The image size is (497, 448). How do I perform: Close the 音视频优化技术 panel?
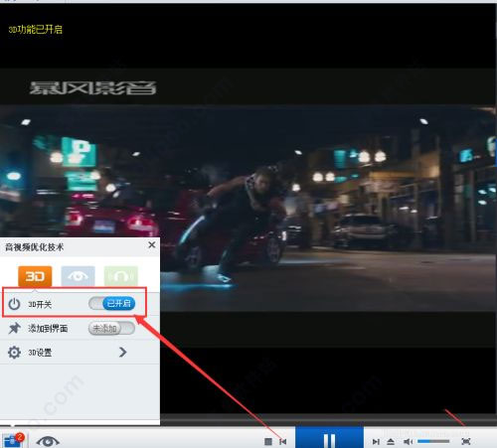[152, 245]
